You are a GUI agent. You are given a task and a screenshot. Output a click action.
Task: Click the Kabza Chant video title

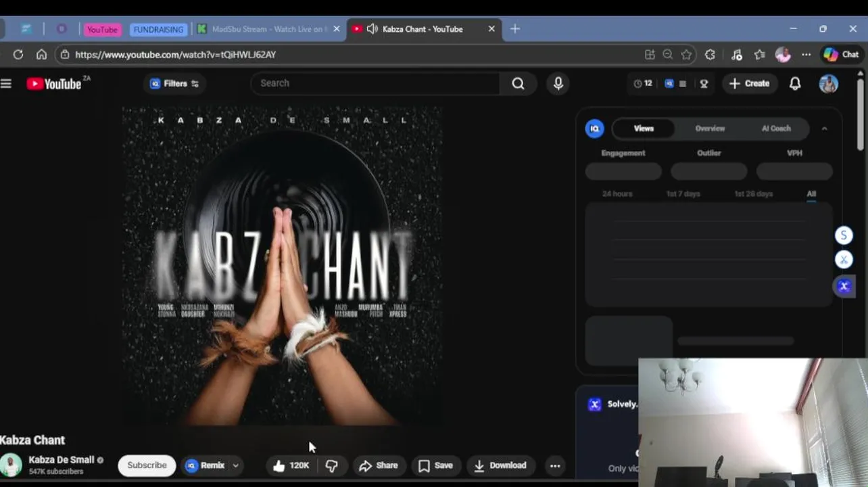coord(32,440)
